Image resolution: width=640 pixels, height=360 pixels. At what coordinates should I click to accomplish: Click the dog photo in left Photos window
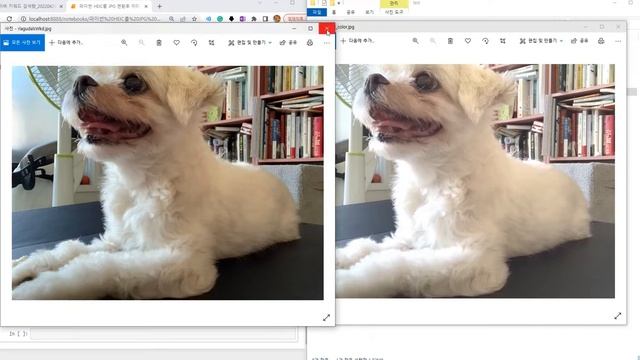[x=168, y=183]
